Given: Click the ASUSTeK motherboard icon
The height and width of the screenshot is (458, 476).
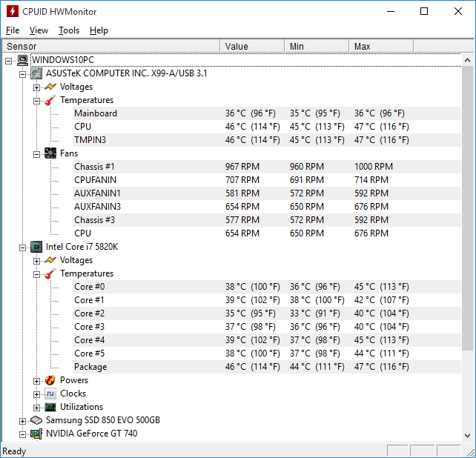Looking at the screenshot, I should pyautogui.click(x=36, y=73).
